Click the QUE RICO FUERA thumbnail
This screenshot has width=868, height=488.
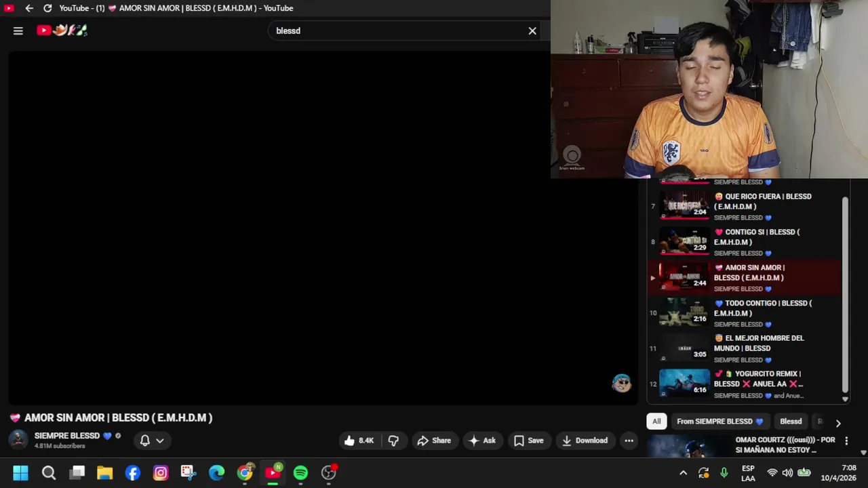tap(684, 206)
